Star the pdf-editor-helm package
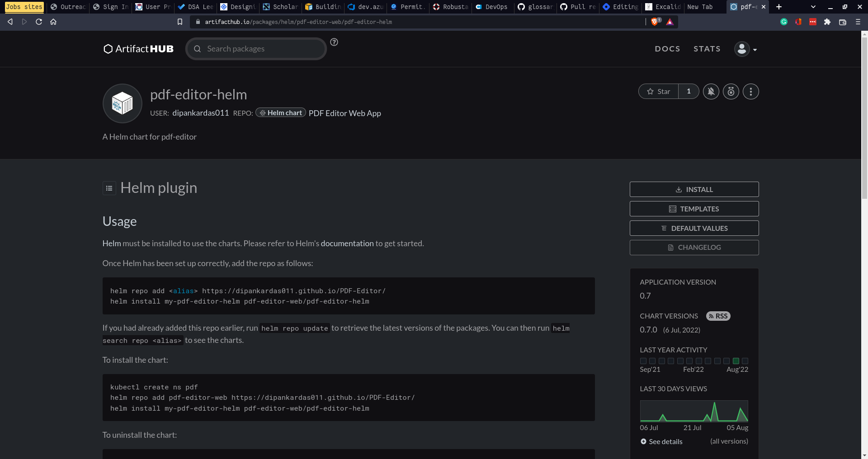The height and width of the screenshot is (459, 868). (658, 91)
